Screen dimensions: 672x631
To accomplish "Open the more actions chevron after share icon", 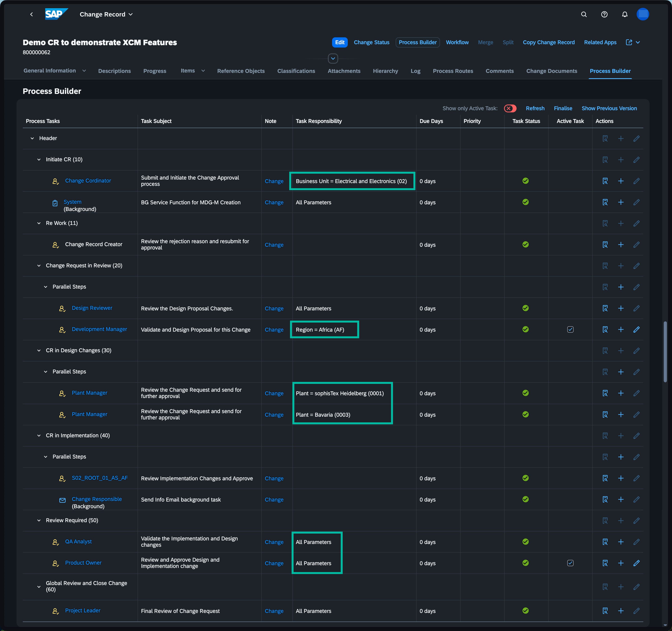I will 638,42.
